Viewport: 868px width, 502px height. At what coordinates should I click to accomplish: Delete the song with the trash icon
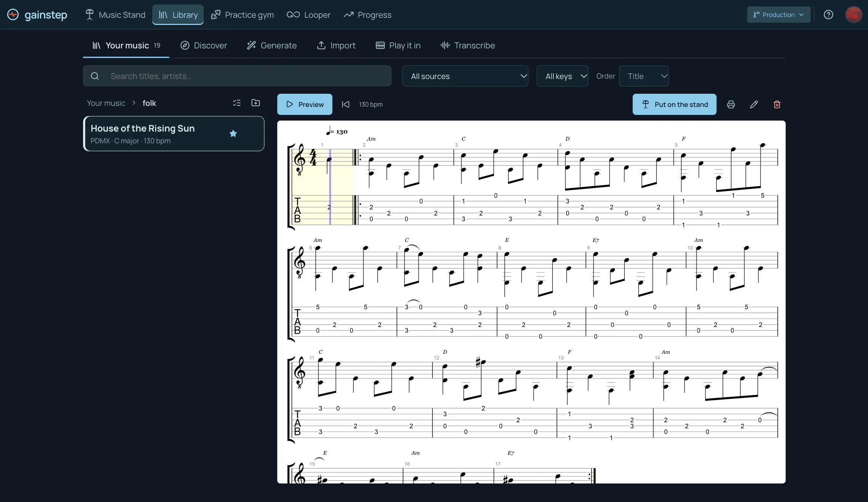tap(777, 104)
